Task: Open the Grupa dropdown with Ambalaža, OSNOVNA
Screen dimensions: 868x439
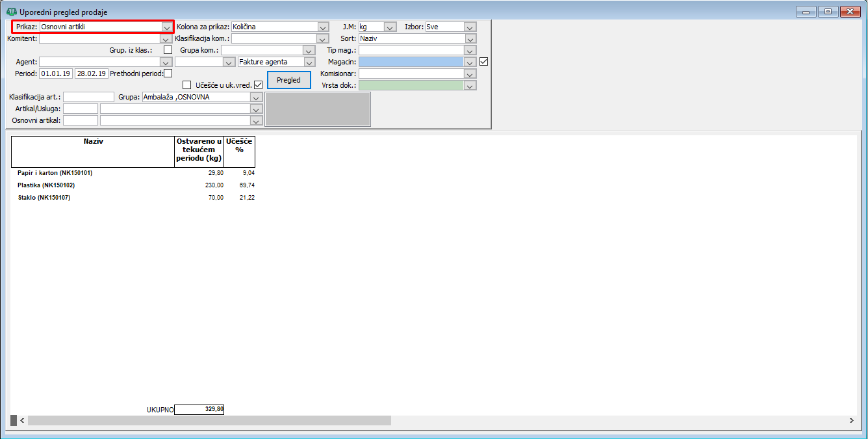Action: pyautogui.click(x=257, y=98)
